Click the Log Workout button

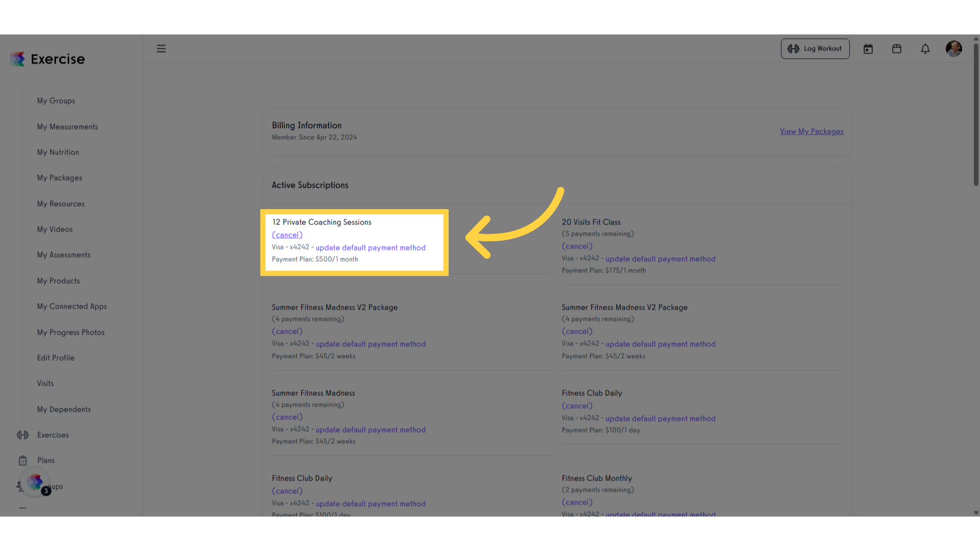[815, 48]
